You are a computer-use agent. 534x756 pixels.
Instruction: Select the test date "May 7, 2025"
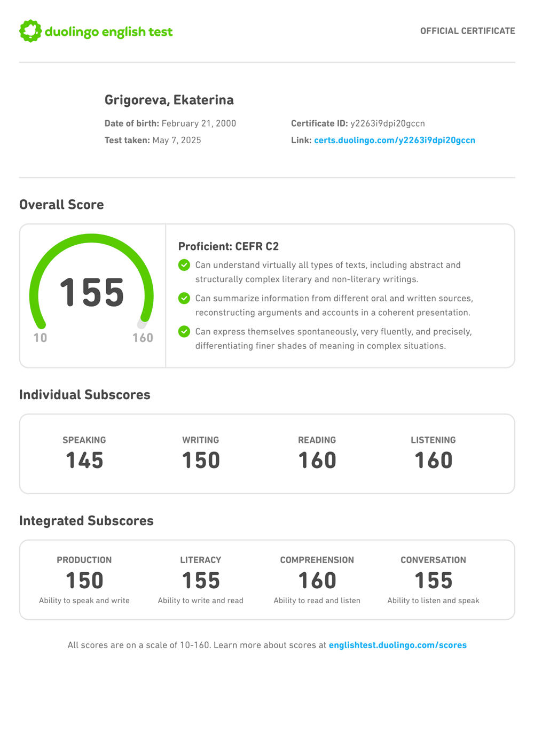point(177,140)
